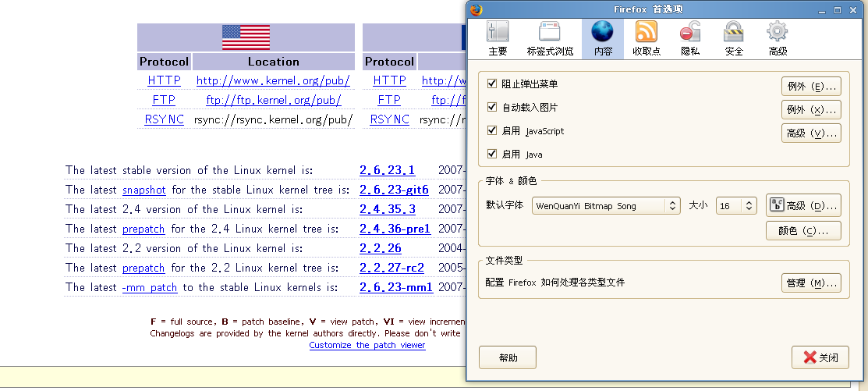Toggle 自动载入图片 checkbox

[x=491, y=107]
